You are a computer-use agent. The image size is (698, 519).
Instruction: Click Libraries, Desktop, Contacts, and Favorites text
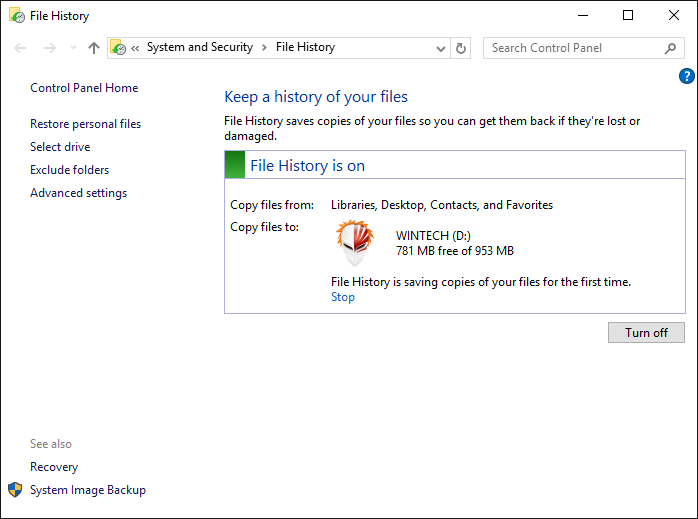[442, 205]
